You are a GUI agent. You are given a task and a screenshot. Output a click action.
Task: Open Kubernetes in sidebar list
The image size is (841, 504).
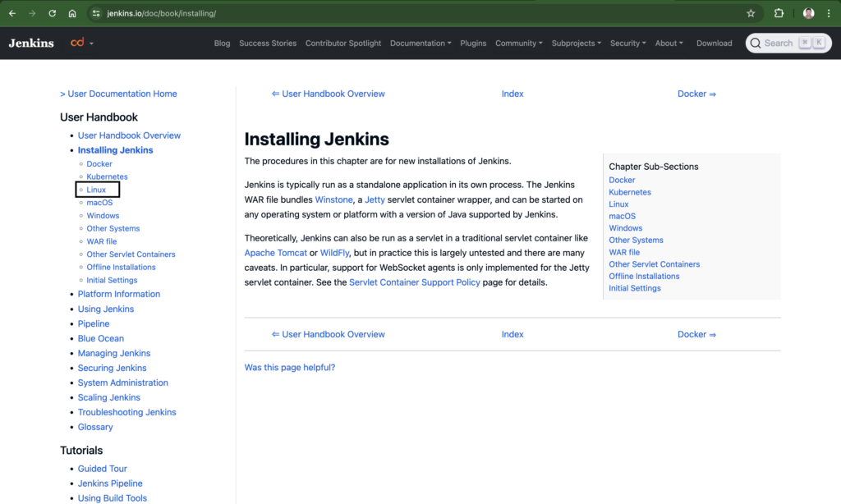[x=108, y=176]
